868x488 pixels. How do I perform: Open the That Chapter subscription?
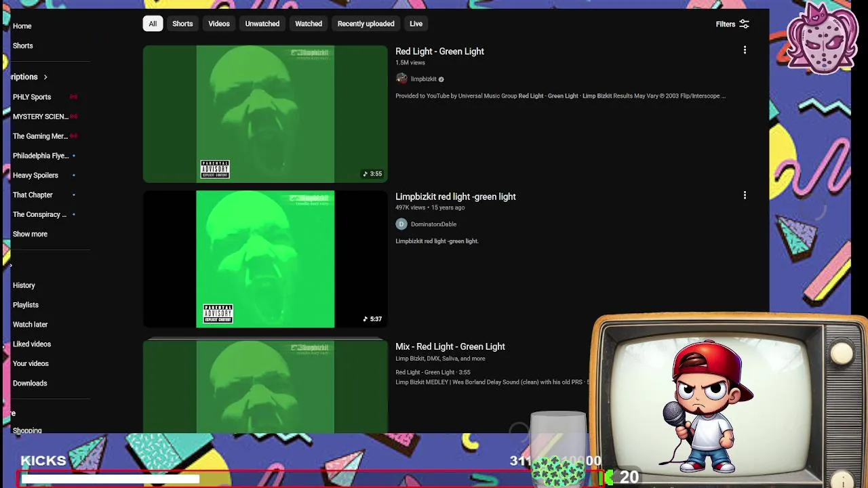[x=33, y=195]
